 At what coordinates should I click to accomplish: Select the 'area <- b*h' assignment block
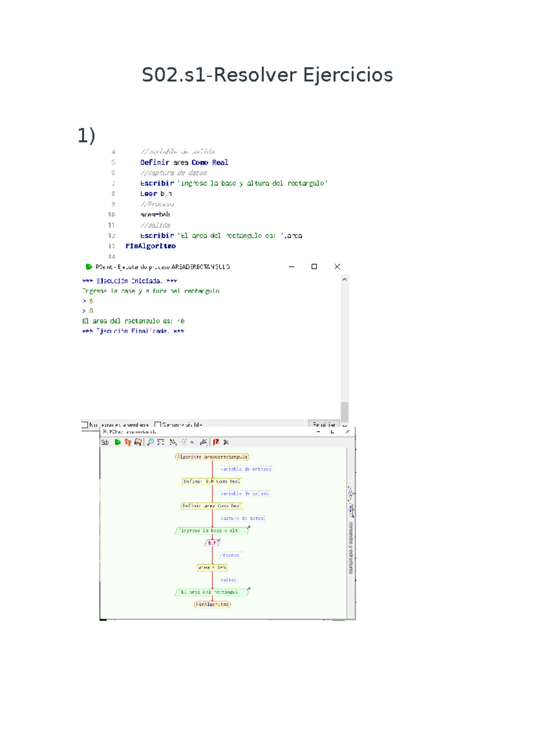tap(212, 568)
